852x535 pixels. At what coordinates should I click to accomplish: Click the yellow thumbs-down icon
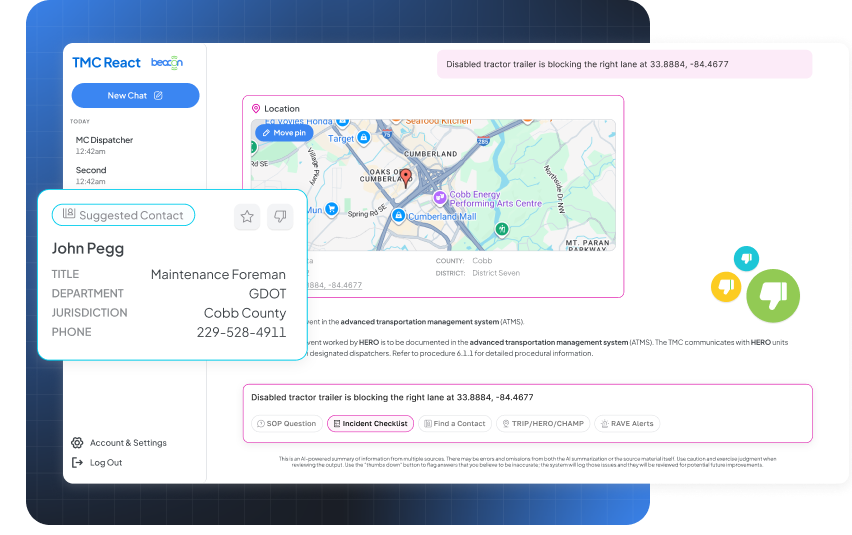click(726, 286)
